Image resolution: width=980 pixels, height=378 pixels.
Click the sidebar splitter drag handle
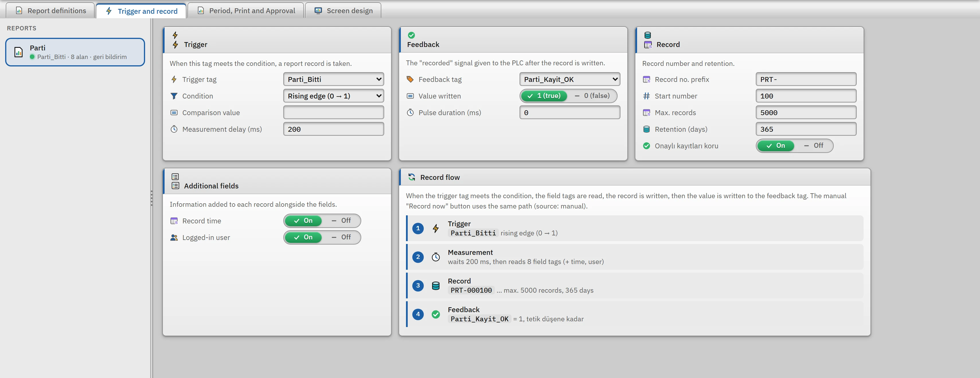[x=151, y=198]
